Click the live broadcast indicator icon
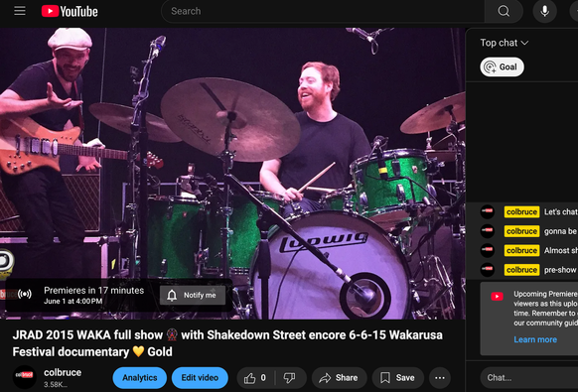 click(25, 294)
